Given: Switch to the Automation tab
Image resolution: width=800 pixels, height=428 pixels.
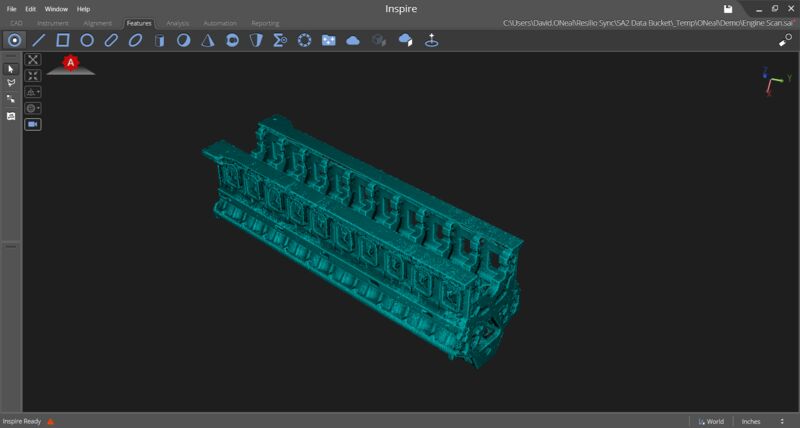Looking at the screenshot, I should click(220, 23).
